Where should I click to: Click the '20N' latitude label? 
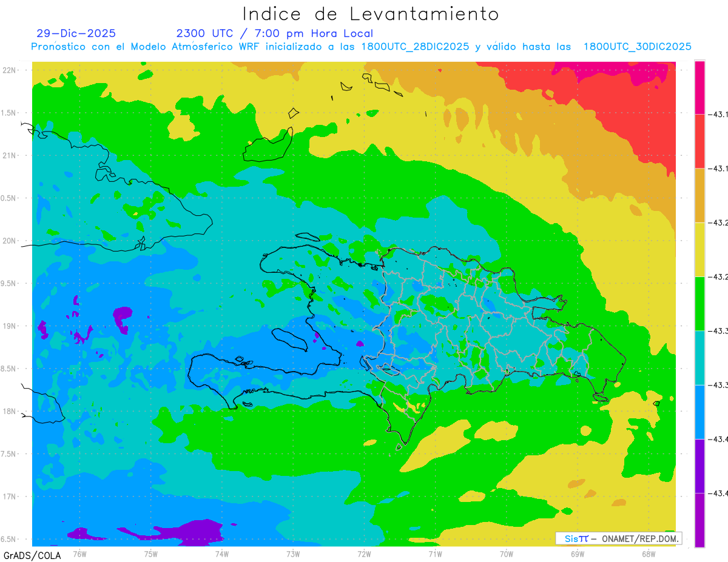(10, 241)
